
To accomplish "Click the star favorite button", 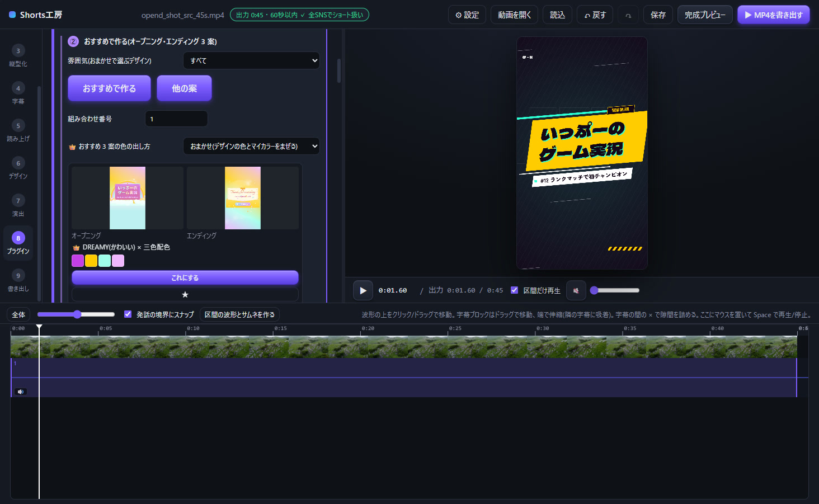I will tap(185, 294).
